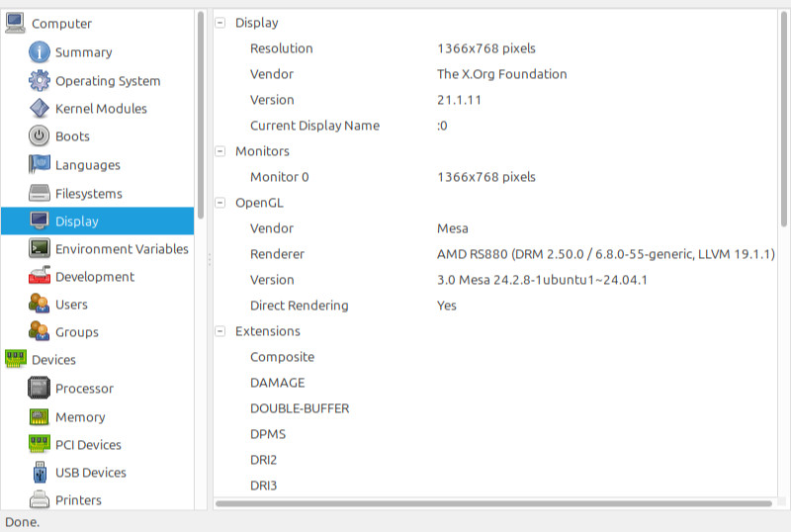Image resolution: width=791 pixels, height=532 pixels.
Task: Select the Memory label
Action: point(81,417)
